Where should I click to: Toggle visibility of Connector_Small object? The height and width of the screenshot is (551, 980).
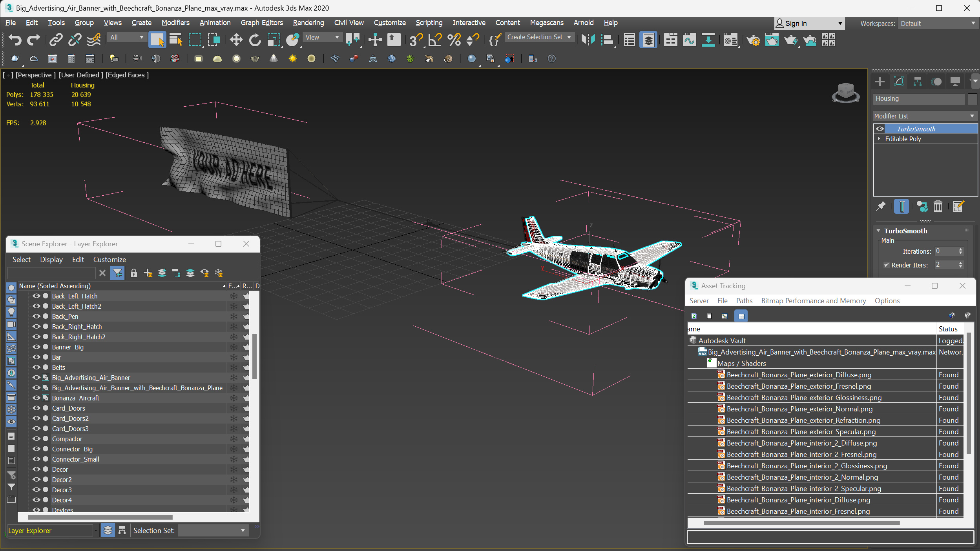point(36,459)
